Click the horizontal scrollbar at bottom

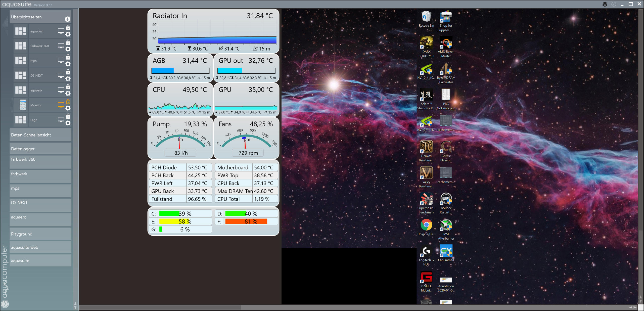pos(160,307)
